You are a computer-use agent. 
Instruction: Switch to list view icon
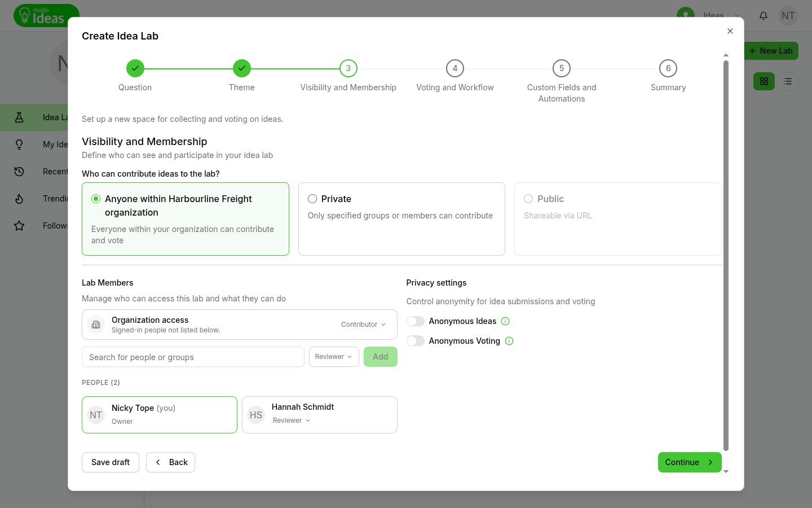[788, 81]
